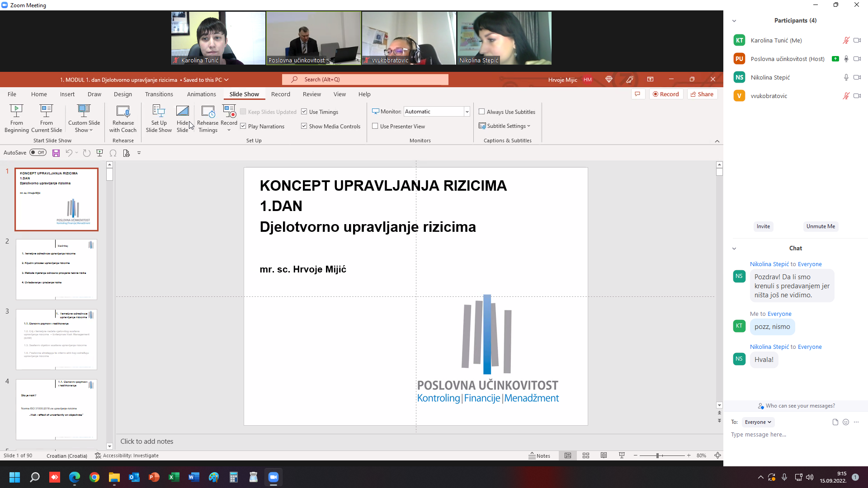This screenshot has width=868, height=488.
Task: Open the Animations ribbon tab
Action: tap(201, 94)
